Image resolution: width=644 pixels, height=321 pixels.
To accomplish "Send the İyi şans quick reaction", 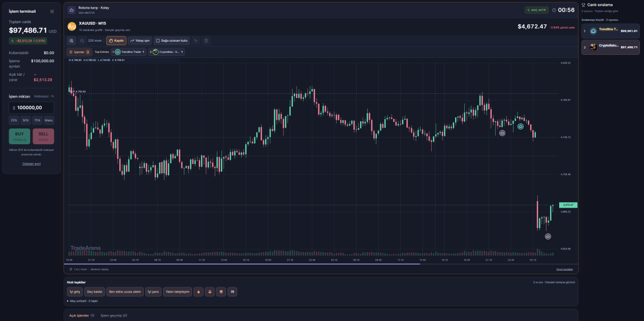I will [x=153, y=291].
